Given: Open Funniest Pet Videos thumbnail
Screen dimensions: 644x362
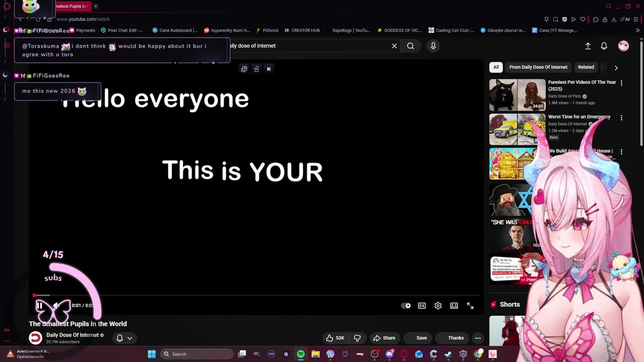Looking at the screenshot, I should click(517, 95).
